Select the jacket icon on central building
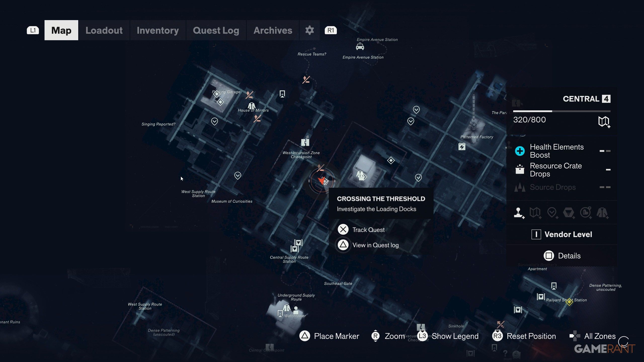The image size is (644, 362). [x=360, y=174]
